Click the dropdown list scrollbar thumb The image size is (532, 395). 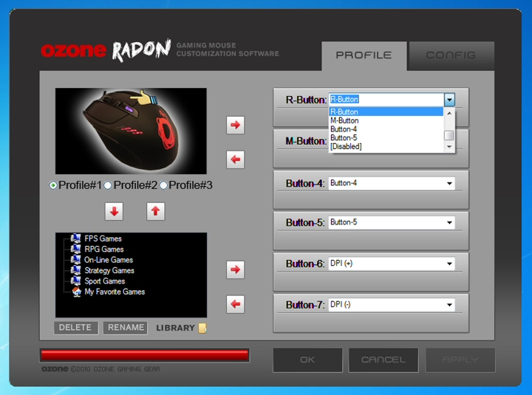(x=449, y=135)
